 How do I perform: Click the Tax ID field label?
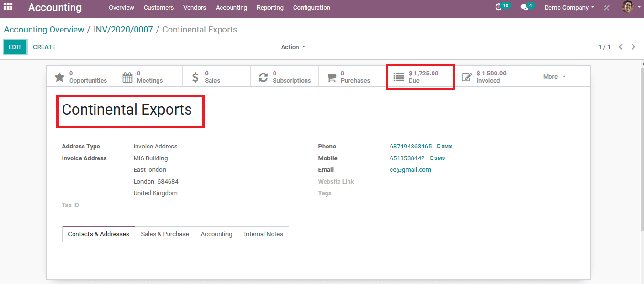(x=71, y=205)
